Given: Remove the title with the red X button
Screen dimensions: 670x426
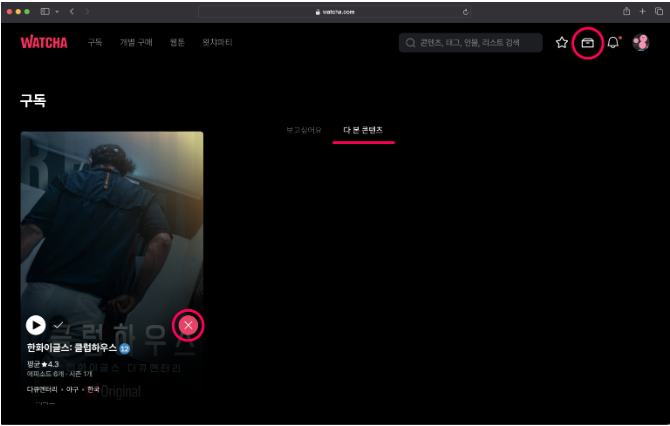Looking at the screenshot, I should tap(189, 325).
